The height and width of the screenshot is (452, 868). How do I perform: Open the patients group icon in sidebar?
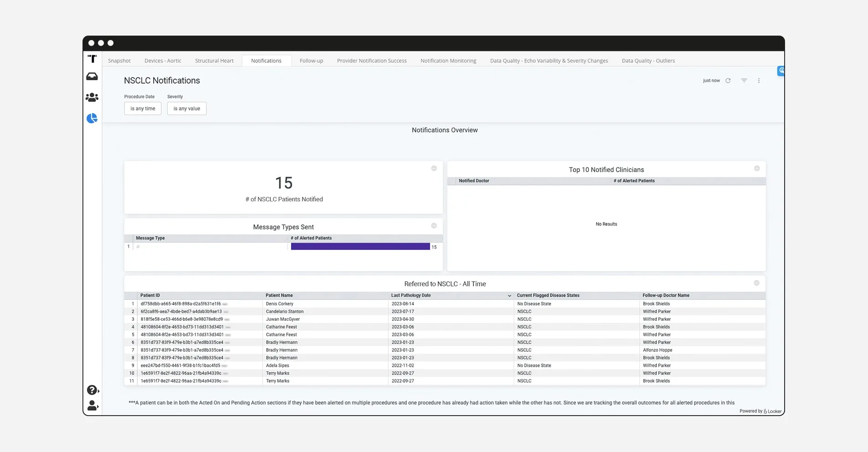(x=92, y=97)
